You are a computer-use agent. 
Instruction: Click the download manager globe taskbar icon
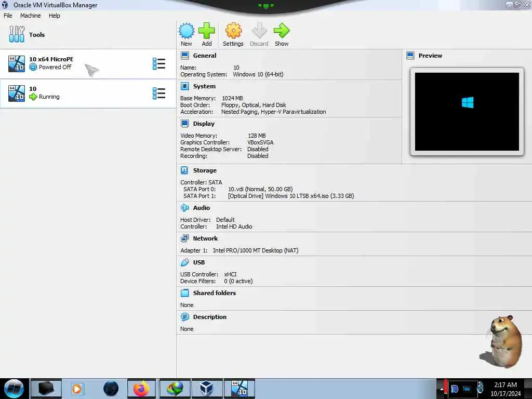click(174, 389)
